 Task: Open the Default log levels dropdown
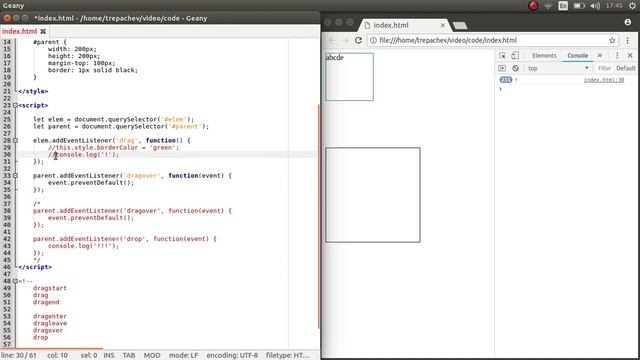(626, 68)
